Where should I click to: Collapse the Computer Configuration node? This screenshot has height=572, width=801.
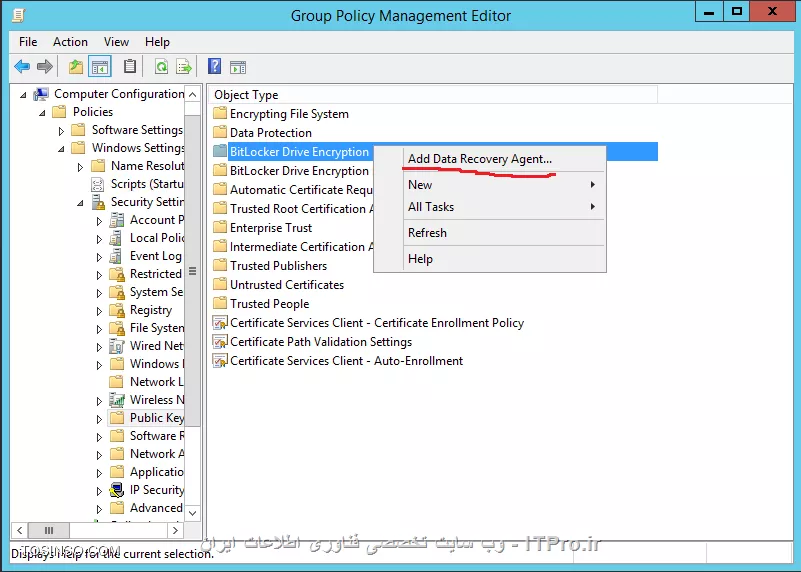[23, 95]
